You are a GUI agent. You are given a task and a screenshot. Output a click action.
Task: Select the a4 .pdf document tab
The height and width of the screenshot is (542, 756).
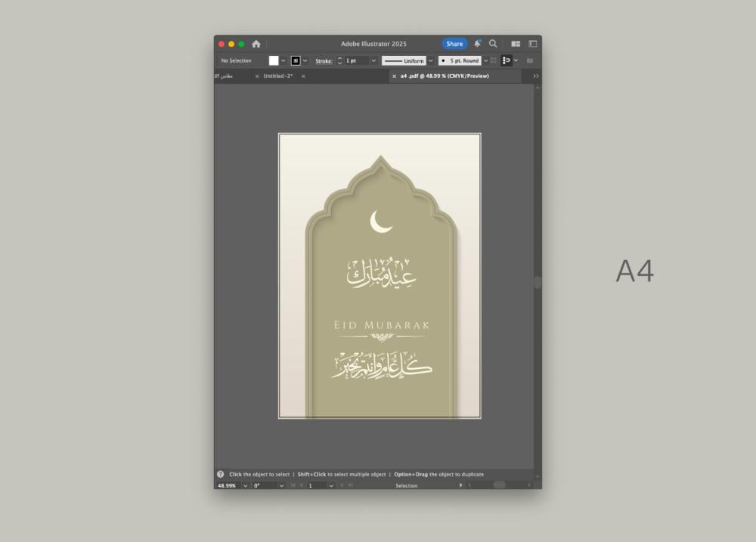pos(445,76)
